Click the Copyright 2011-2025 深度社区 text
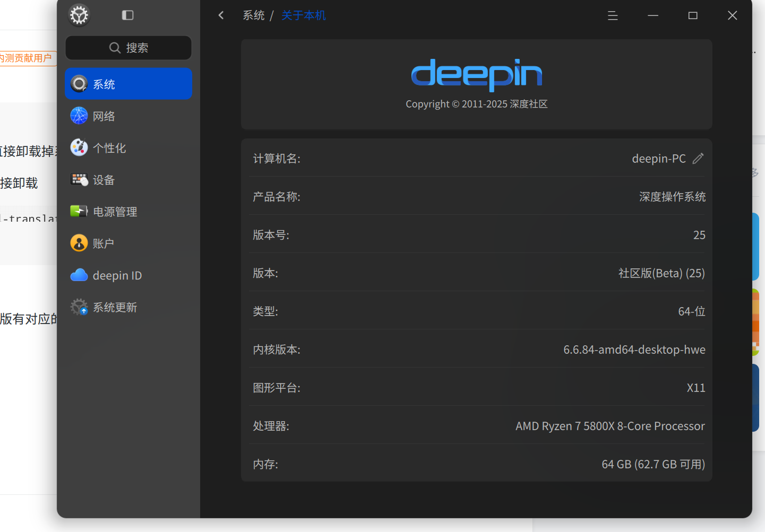The image size is (765, 532). coord(477,104)
